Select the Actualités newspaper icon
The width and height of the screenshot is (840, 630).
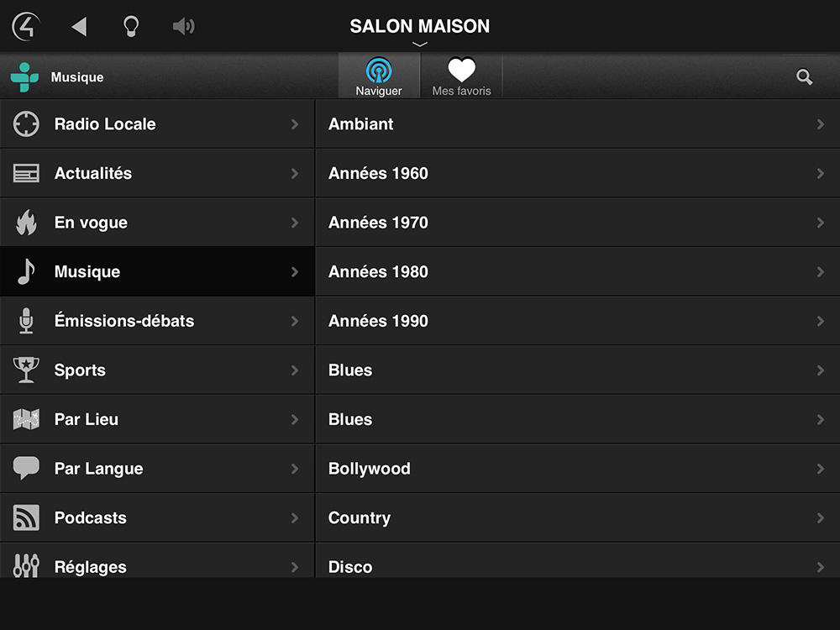26,174
